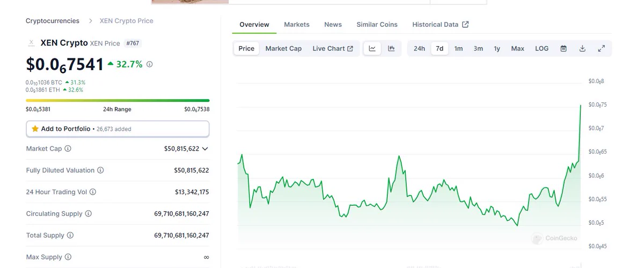Click the #767 rank badge
The height and width of the screenshot is (268, 644).
[133, 43]
